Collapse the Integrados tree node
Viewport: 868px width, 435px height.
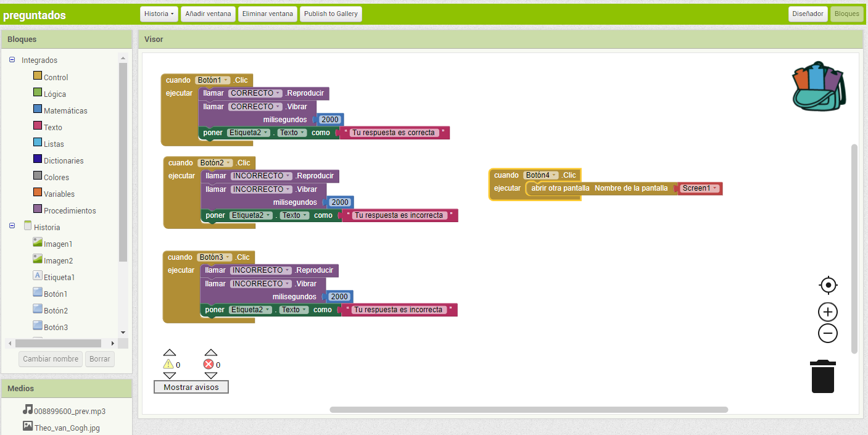[x=12, y=60]
